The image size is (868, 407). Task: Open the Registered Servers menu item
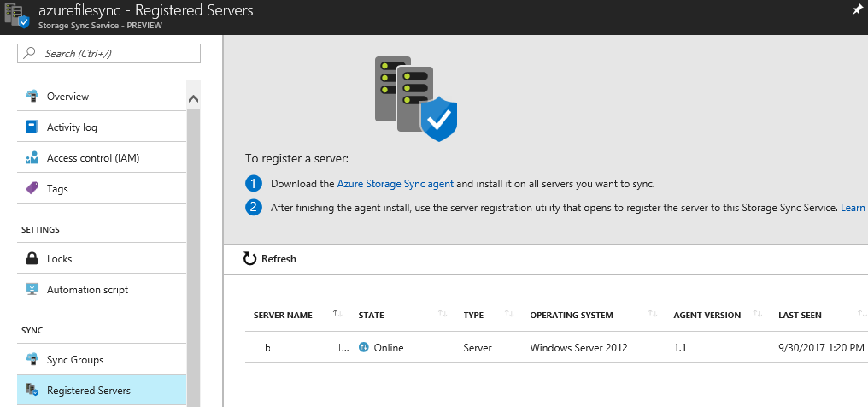89,391
